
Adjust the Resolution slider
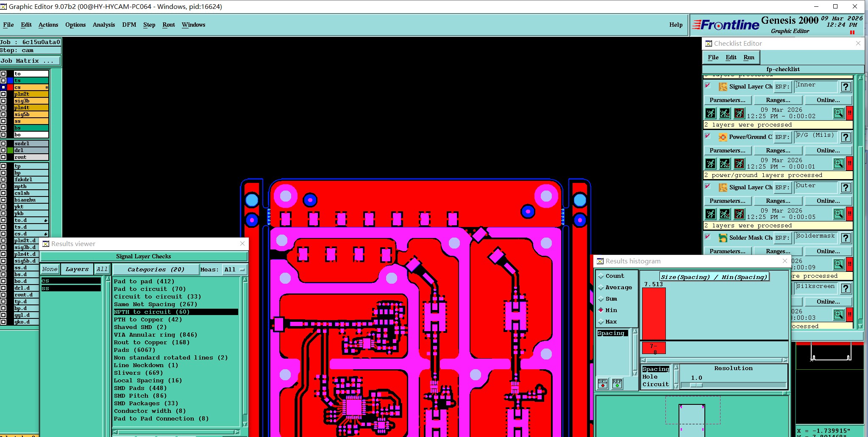[696, 385]
